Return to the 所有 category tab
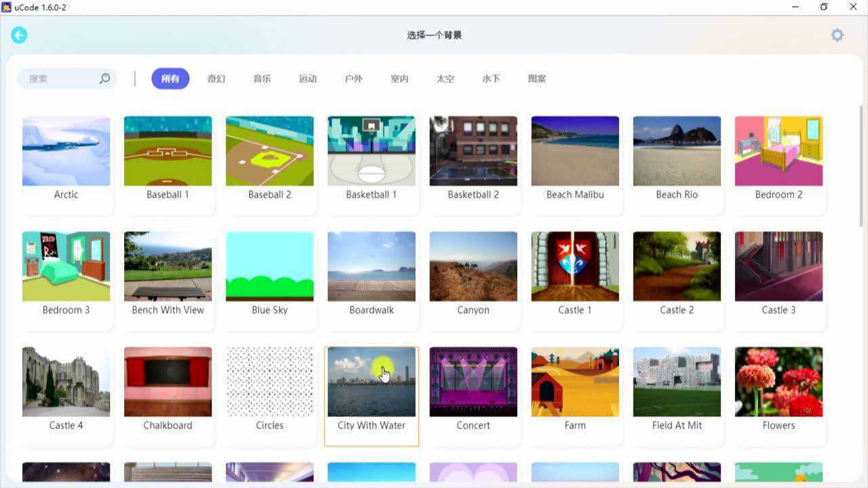868x488 pixels. [170, 79]
